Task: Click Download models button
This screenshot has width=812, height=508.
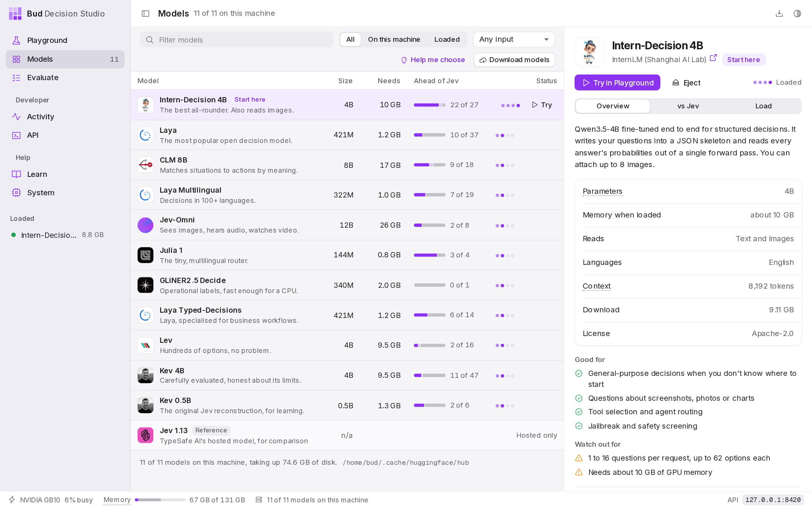Action: (x=514, y=60)
